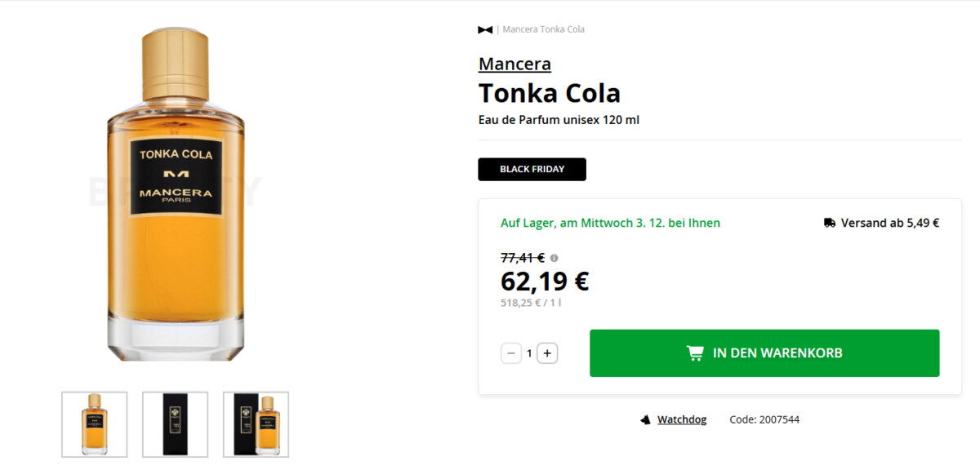Increase quantity with the plus button

(547, 353)
